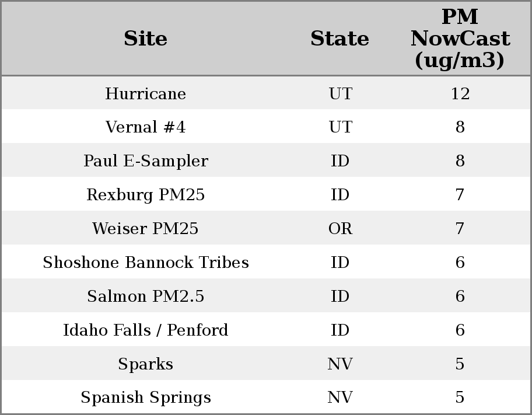The width and height of the screenshot is (532, 415).
Task: Click the UT state cell for Vernal #4
Action: pyautogui.click(x=340, y=127)
